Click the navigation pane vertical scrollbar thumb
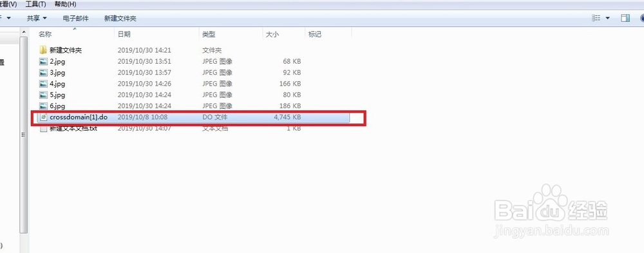Image resolution: width=644 pixels, height=253 pixels. (24, 136)
